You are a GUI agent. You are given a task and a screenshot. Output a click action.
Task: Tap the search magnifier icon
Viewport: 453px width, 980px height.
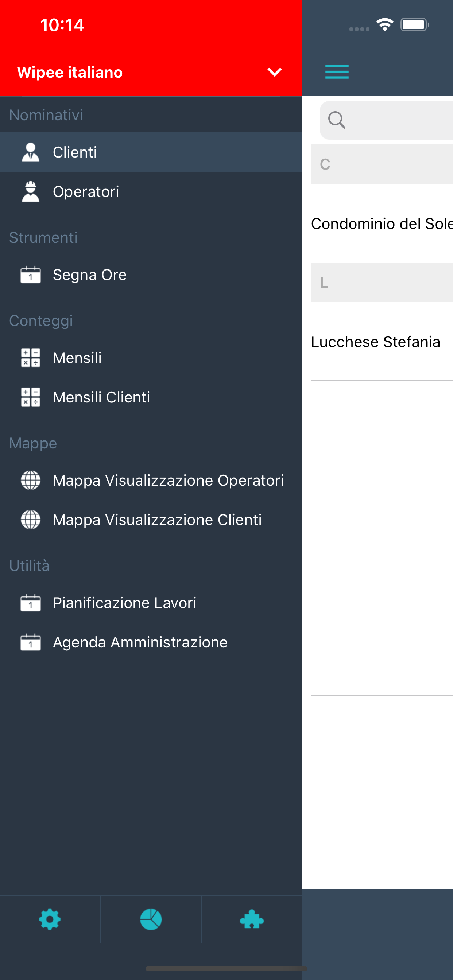pos(337,120)
